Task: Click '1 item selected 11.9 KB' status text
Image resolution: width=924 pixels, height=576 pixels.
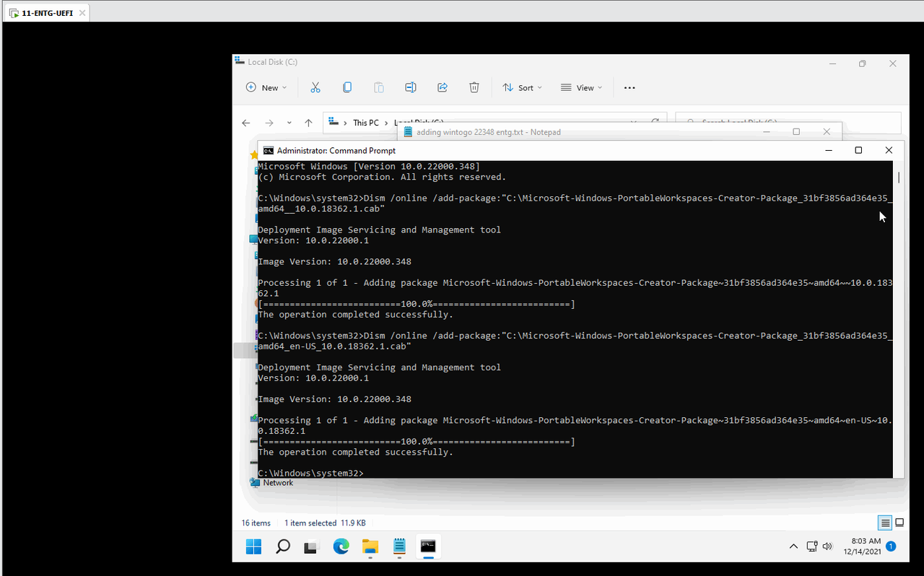Action: point(325,523)
